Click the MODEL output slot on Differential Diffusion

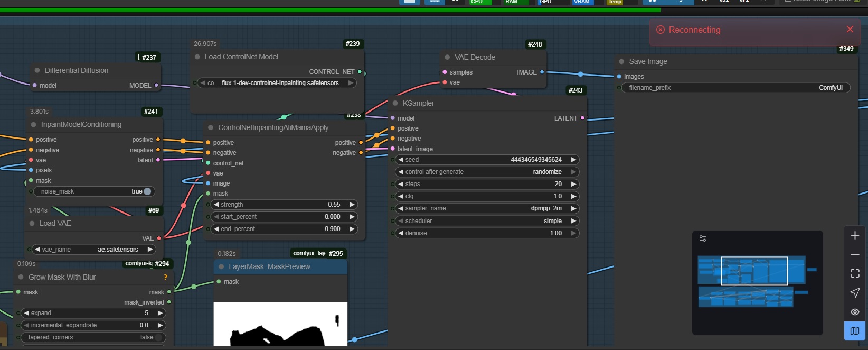coord(156,85)
